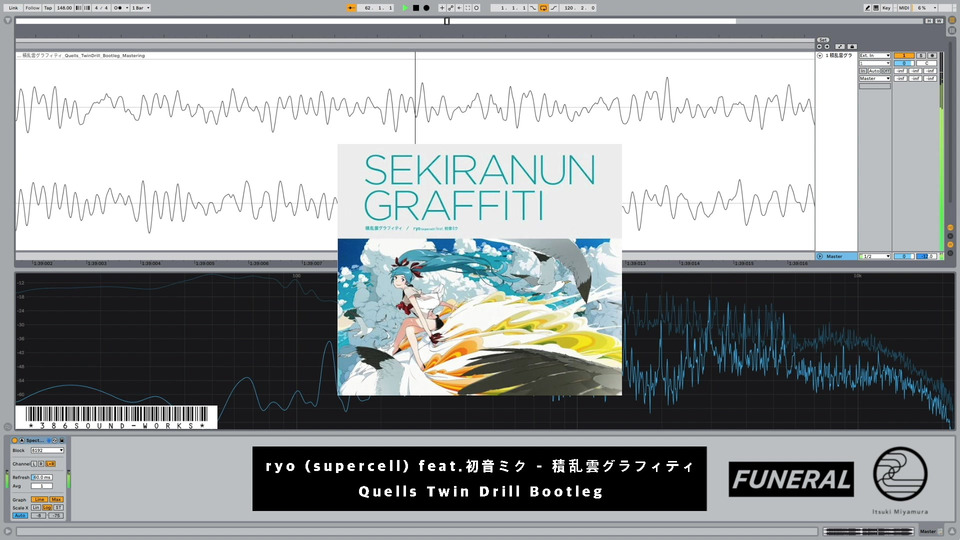The height and width of the screenshot is (540, 960).
Task: Set track monitor to Auto
Action: (874, 71)
